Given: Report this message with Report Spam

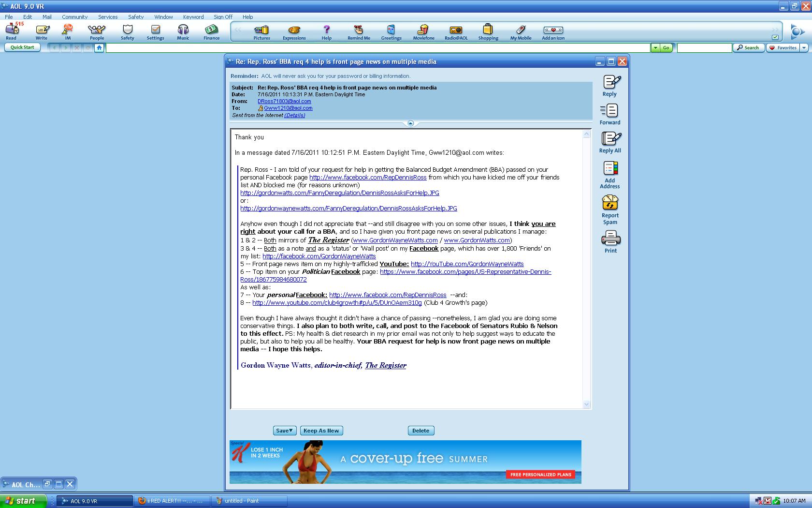Looking at the screenshot, I should tap(610, 210).
